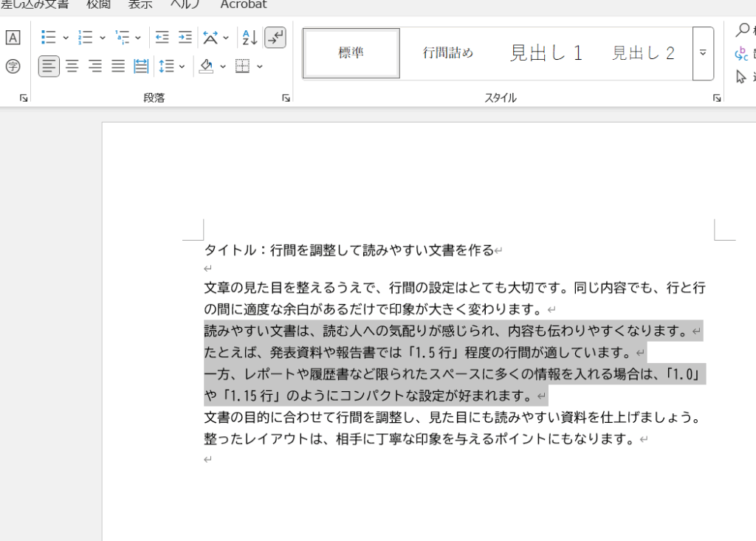756x541 pixels.
Task: Center align the selected paragraphs
Action: (x=72, y=66)
